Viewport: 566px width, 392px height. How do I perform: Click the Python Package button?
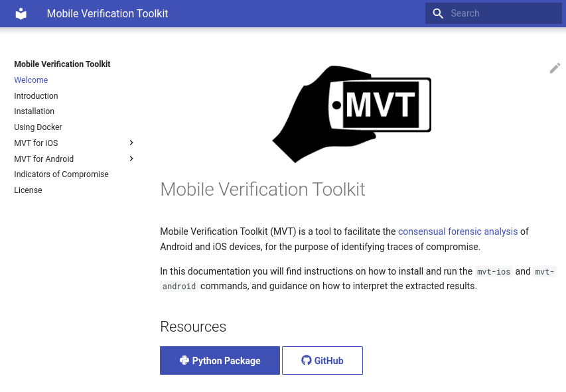220,361
